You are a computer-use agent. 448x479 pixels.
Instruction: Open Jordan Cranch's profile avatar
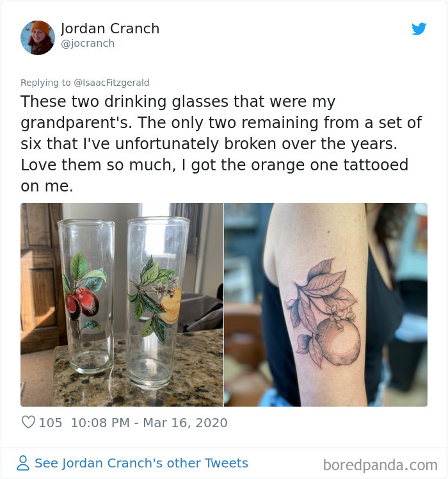tap(37, 37)
